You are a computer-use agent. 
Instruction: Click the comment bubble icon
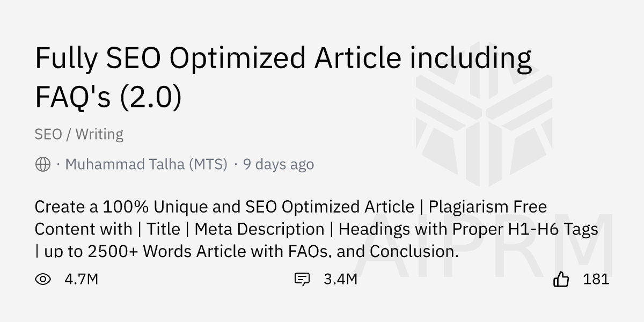tap(302, 279)
